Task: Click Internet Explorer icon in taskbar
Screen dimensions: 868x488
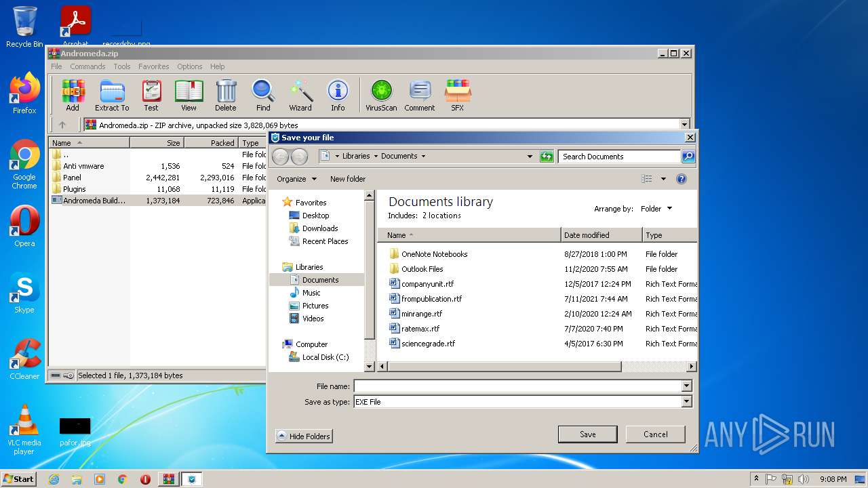Action: pos(54,479)
